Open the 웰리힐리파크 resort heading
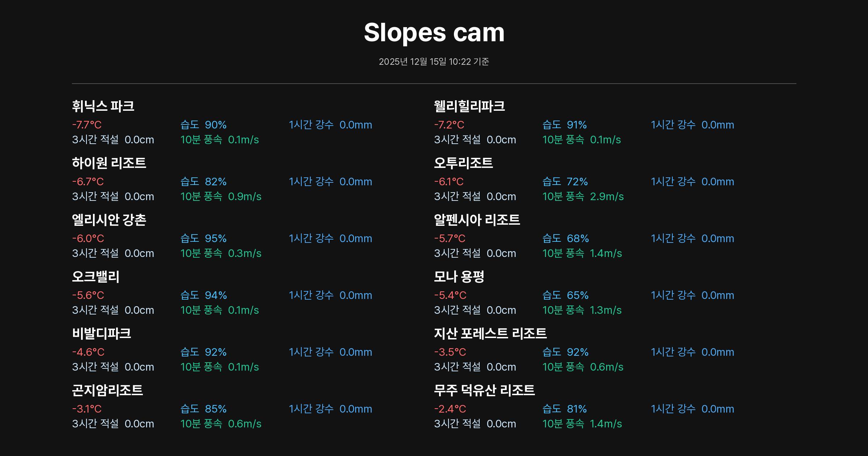This screenshot has width=868, height=456. [x=469, y=106]
